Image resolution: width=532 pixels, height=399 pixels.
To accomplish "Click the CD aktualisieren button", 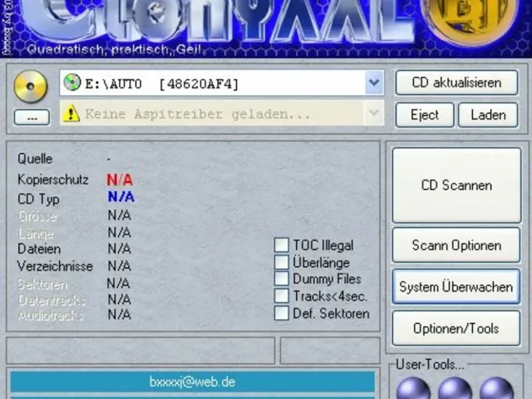I will pos(457,82).
